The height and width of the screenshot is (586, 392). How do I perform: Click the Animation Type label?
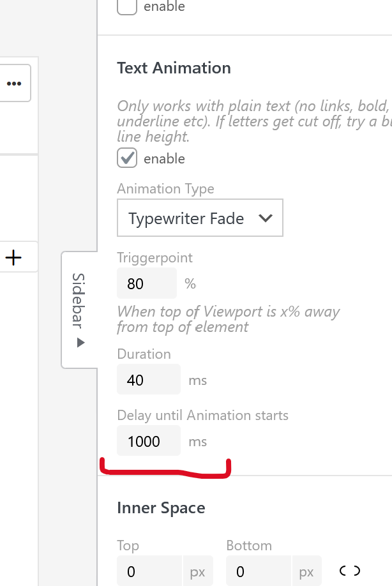pos(165,189)
